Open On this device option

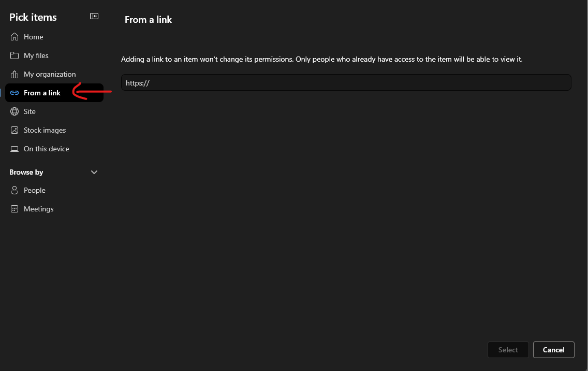[46, 149]
